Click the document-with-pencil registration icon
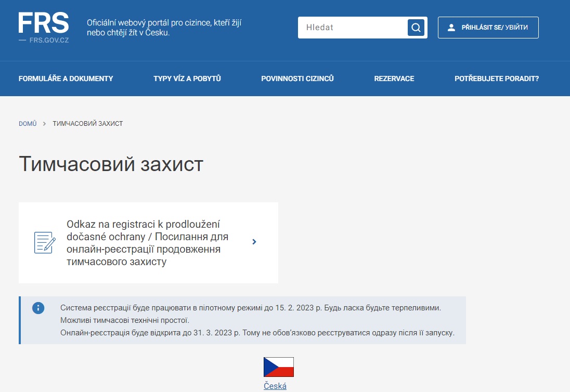This screenshot has height=392, width=570. click(45, 242)
